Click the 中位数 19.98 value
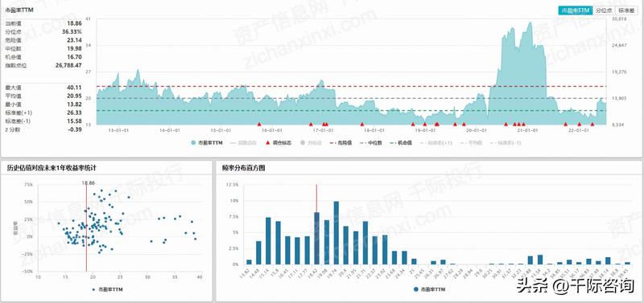Screen dimensions: 644x303 pyautogui.click(x=74, y=48)
